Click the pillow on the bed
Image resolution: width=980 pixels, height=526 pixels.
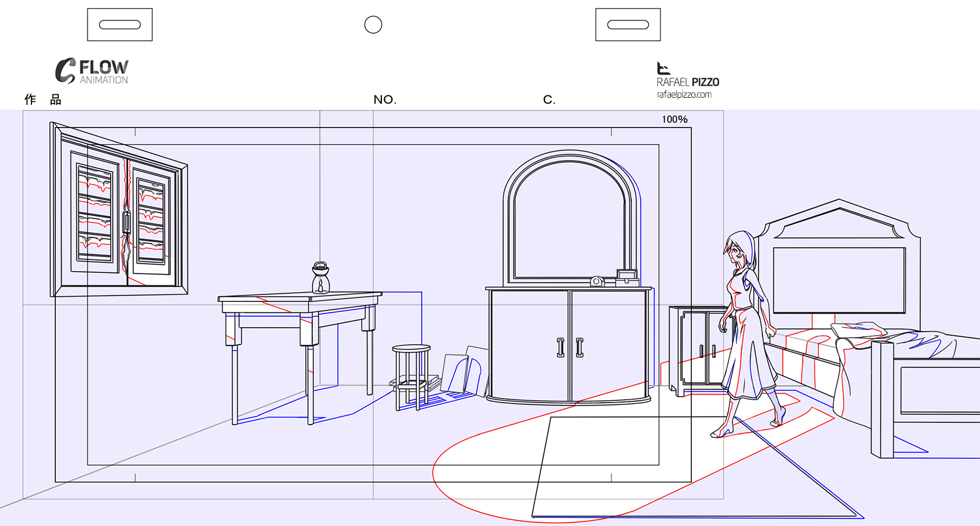[859, 330]
